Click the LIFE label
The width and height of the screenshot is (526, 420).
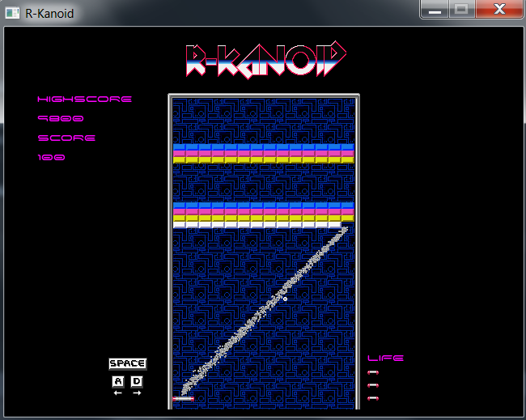tap(385, 358)
